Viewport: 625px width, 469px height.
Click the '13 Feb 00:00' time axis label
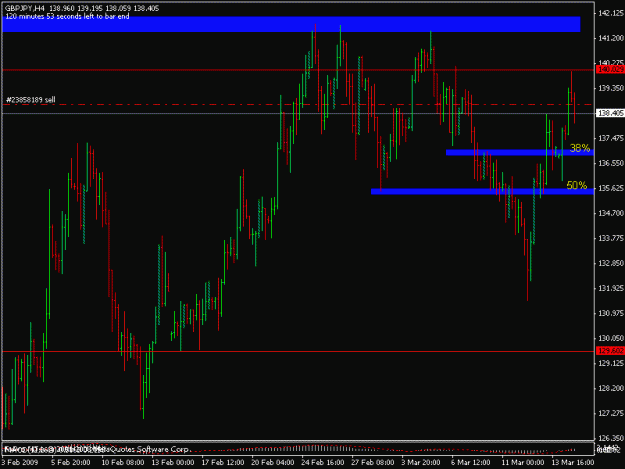click(x=173, y=462)
